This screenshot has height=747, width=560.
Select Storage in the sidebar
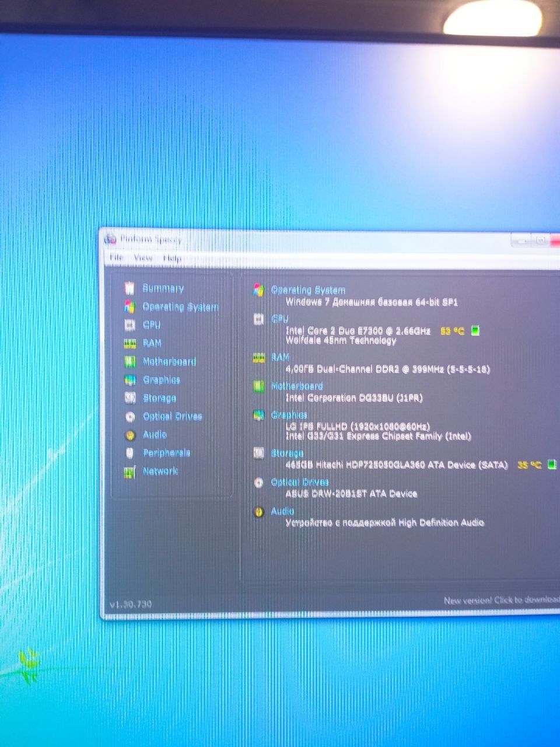(x=160, y=398)
